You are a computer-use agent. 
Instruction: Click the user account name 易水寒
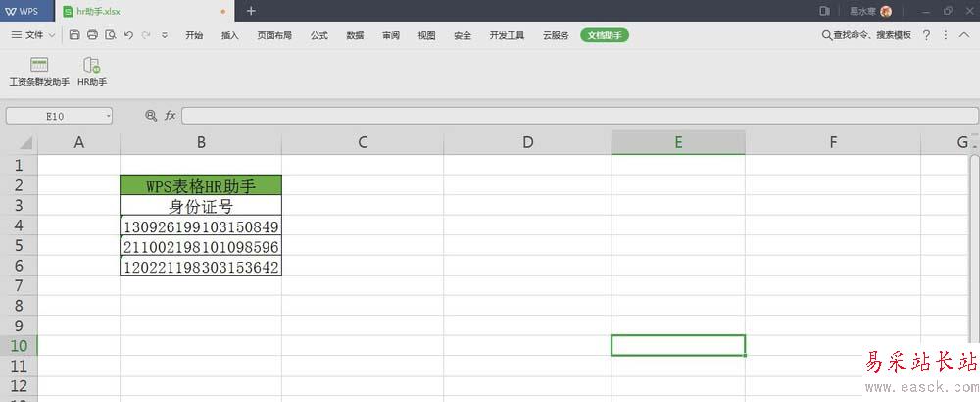(861, 11)
